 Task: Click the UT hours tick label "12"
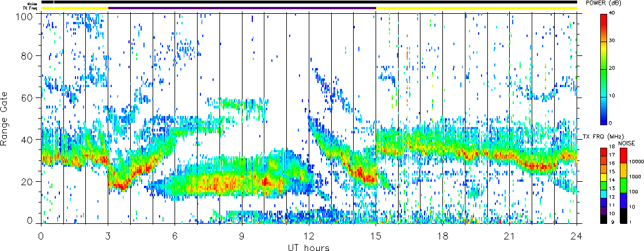[309, 236]
